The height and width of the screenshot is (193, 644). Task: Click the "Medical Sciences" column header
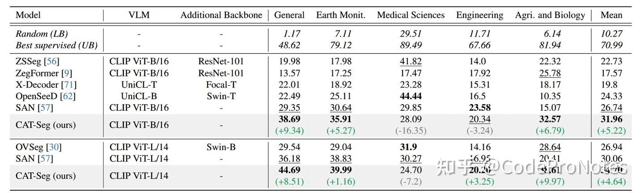(411, 15)
